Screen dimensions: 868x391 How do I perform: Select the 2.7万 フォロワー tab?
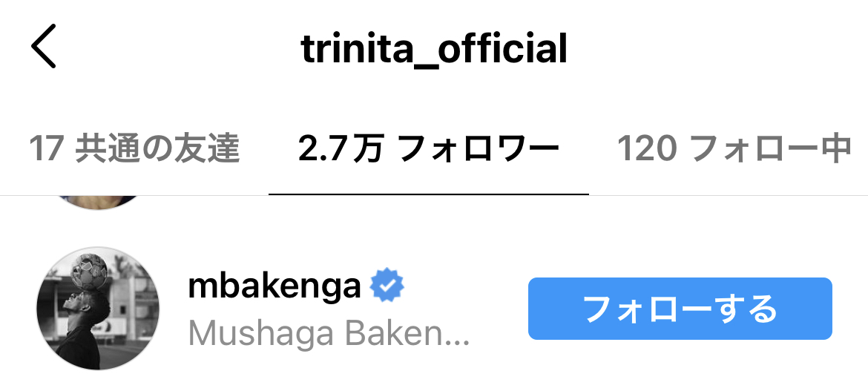(x=429, y=149)
